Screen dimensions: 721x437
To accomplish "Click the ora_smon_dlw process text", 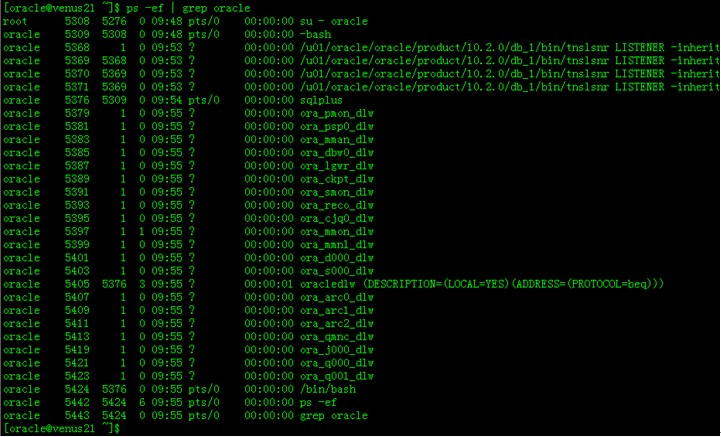I will click(x=337, y=191).
